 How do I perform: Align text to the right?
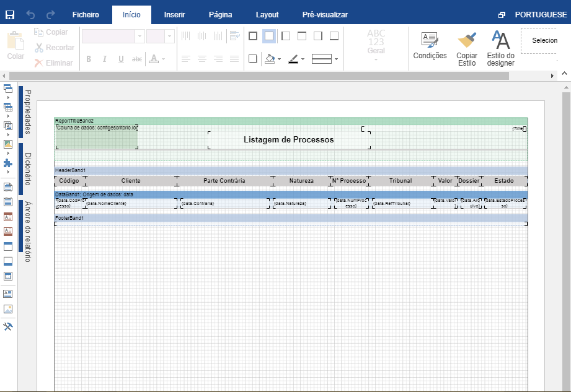point(218,59)
